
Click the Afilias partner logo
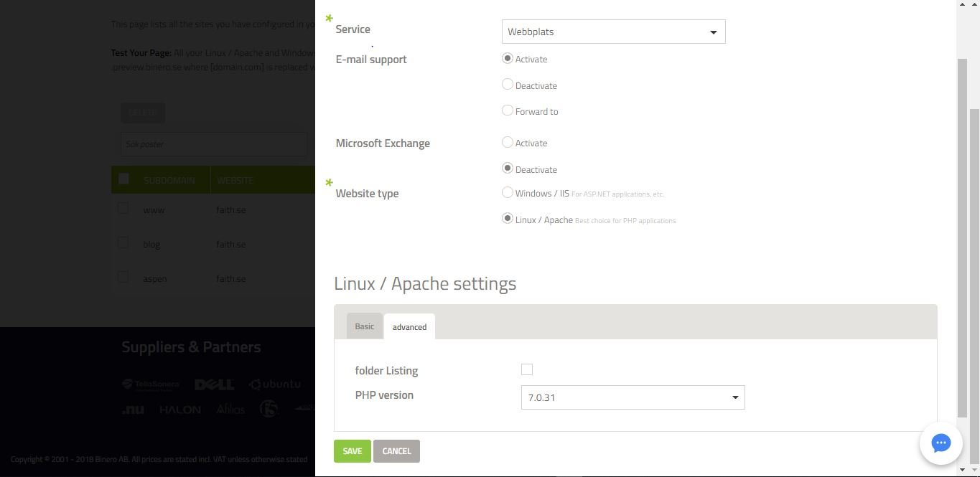coord(230,410)
